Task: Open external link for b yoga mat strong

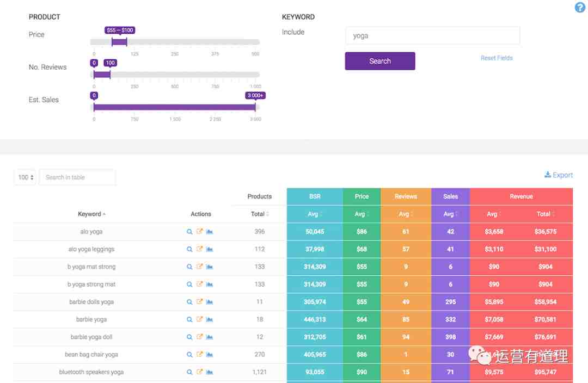Action: [199, 267]
